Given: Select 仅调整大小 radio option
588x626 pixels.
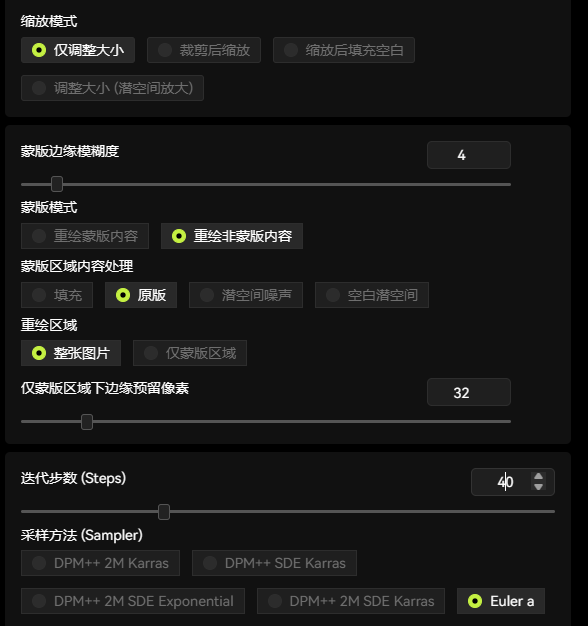Looking at the screenshot, I should coord(78,50).
